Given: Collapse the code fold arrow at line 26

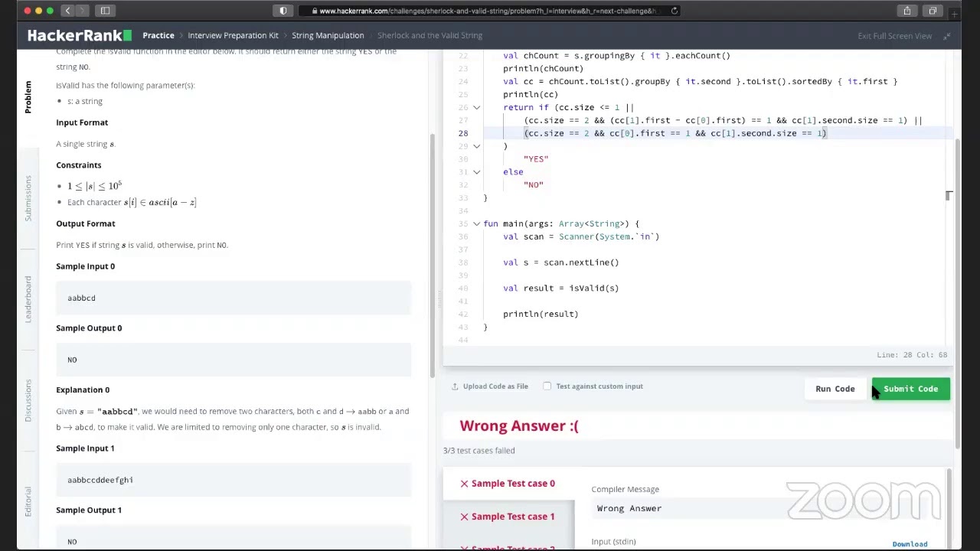Looking at the screenshot, I should tap(476, 108).
